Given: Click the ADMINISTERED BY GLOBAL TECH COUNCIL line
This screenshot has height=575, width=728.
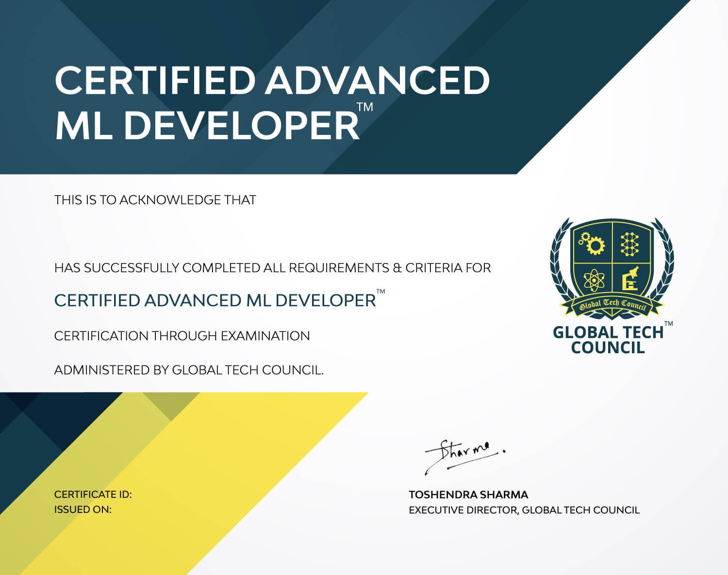Looking at the screenshot, I should (189, 370).
